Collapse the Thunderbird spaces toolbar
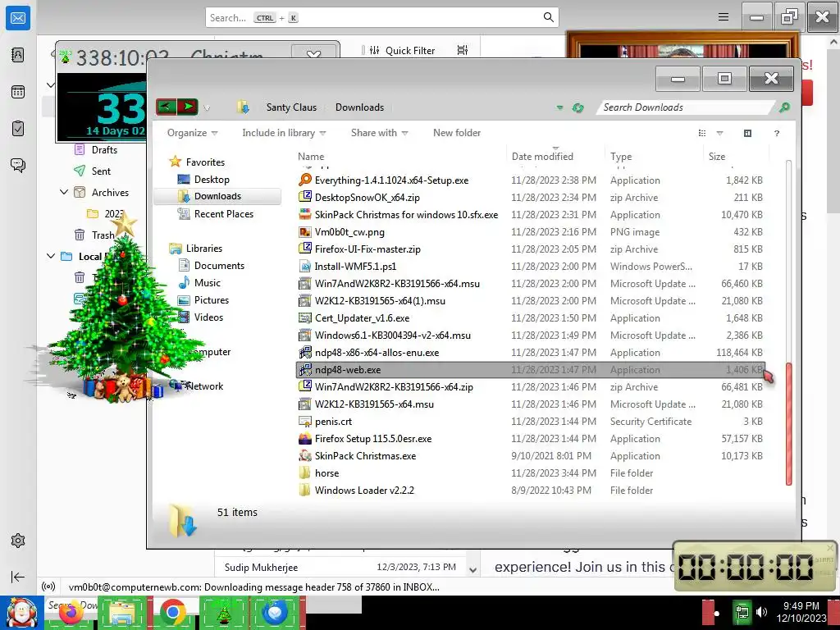Image resolution: width=840 pixels, height=630 pixels. coord(18,577)
